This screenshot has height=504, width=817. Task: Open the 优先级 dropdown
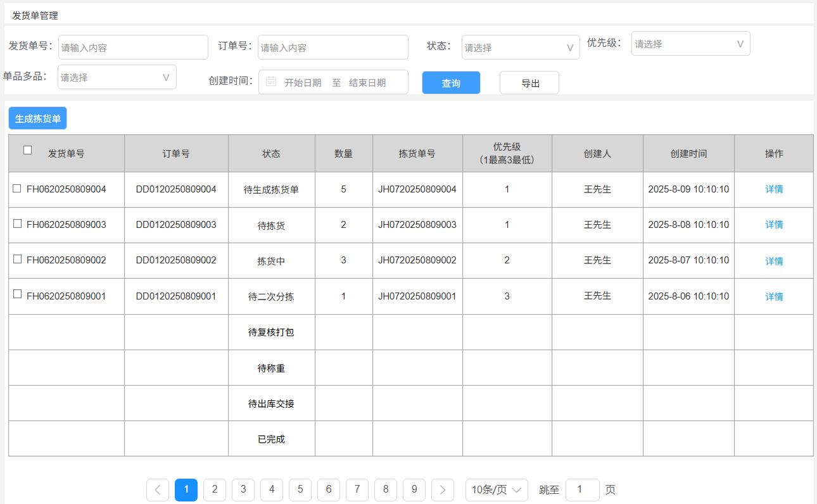tap(690, 44)
